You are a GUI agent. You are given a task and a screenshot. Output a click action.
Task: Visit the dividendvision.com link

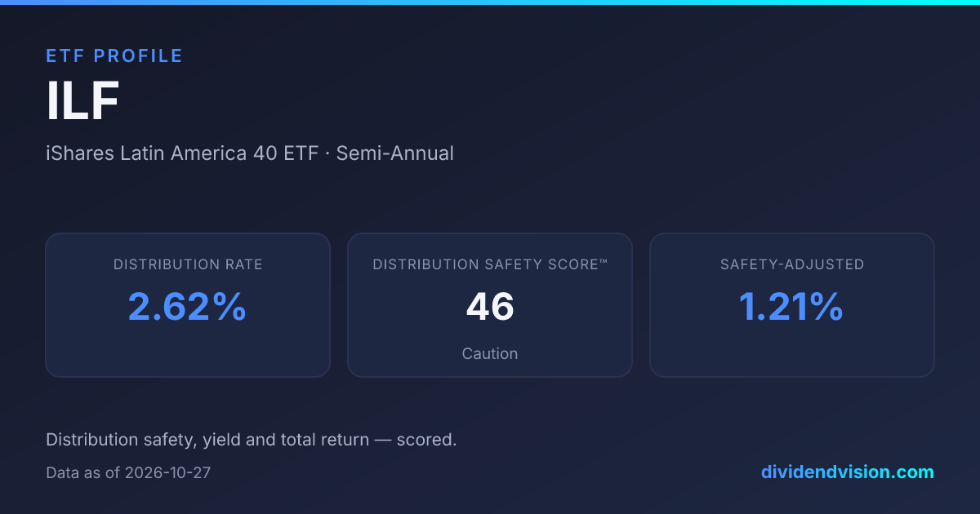pyautogui.click(x=848, y=472)
